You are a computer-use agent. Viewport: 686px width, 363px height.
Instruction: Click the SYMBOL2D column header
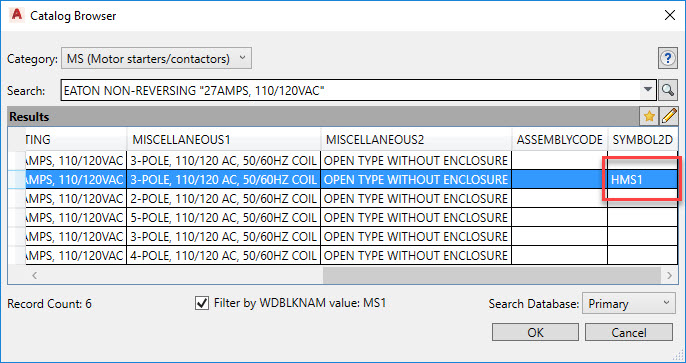(x=643, y=140)
